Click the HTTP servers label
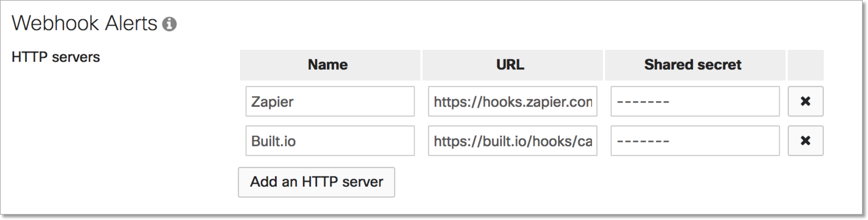Viewport: 868px width, 220px height. tap(56, 57)
